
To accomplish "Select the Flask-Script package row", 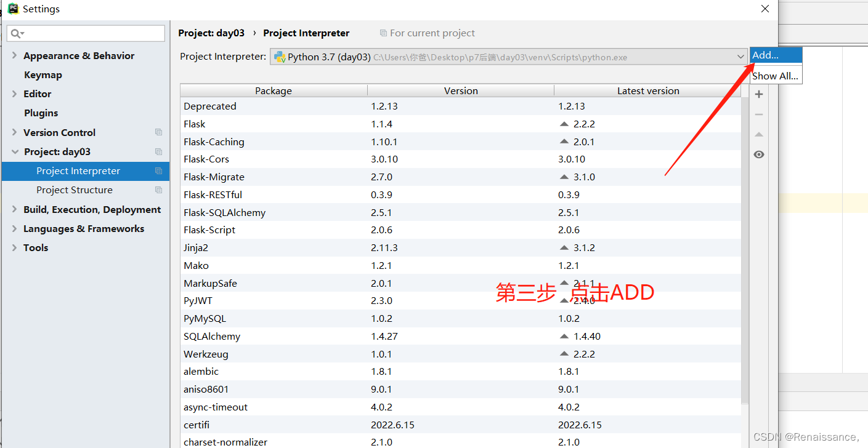I will (x=461, y=230).
